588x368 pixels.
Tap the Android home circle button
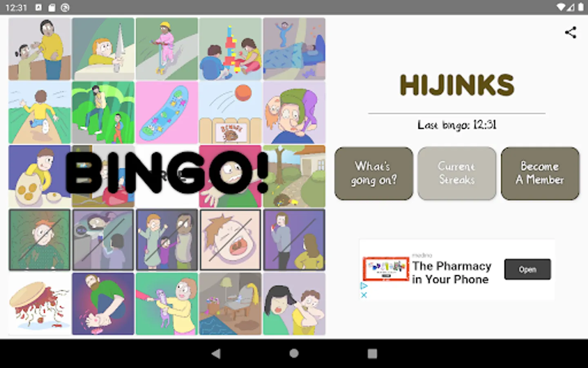tap(294, 354)
